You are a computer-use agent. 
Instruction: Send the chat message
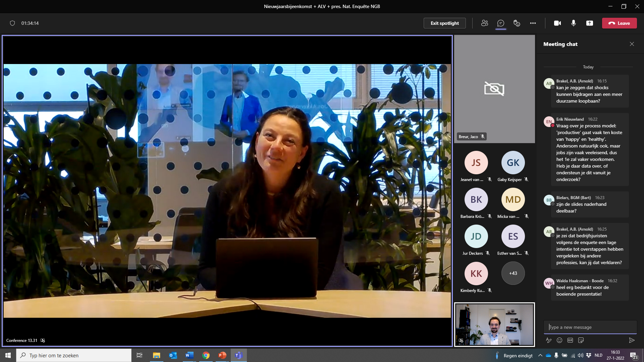pyautogui.click(x=632, y=340)
